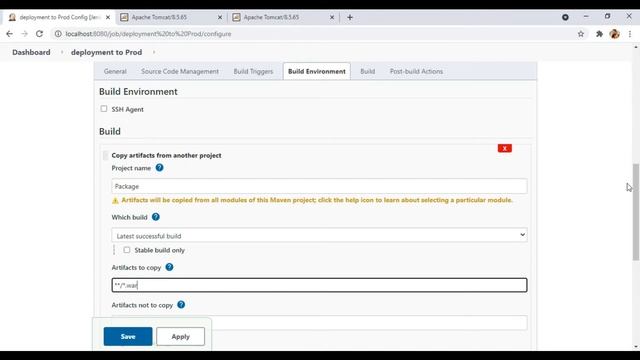Screen dimensions: 640x360
Task: Reload the current page
Action: click(39, 34)
